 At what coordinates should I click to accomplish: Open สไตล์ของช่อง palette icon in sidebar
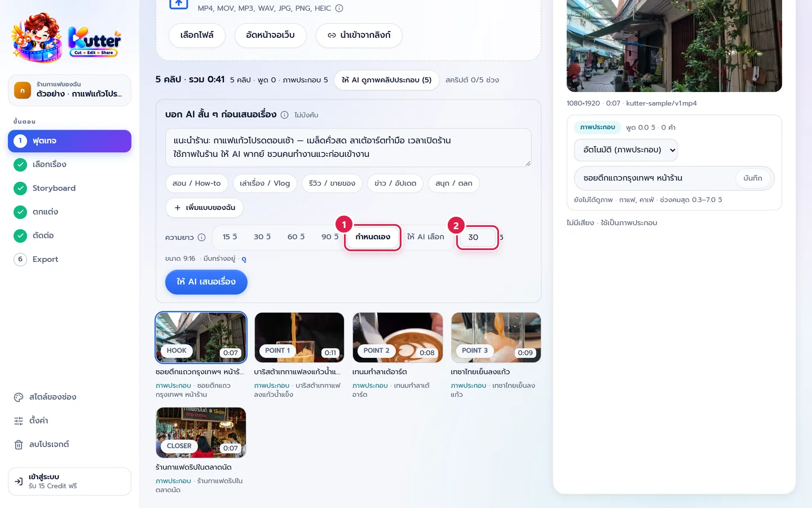[19, 397]
